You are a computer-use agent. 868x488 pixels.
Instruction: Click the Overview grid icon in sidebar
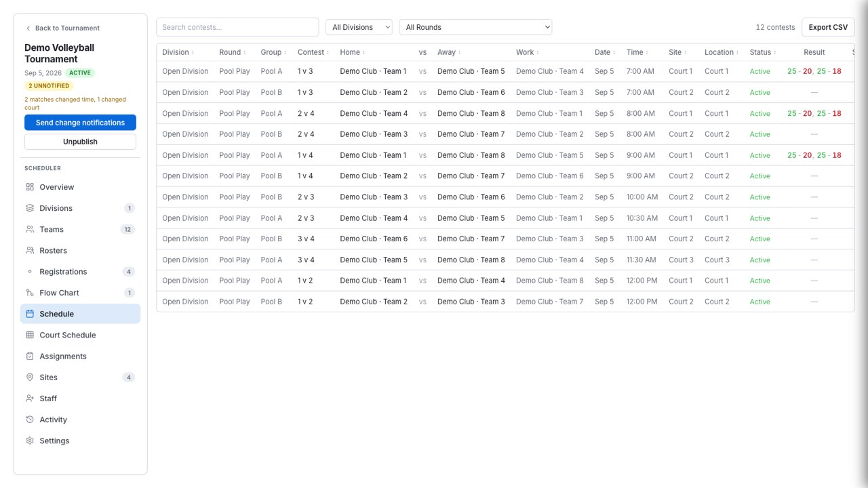(30, 187)
